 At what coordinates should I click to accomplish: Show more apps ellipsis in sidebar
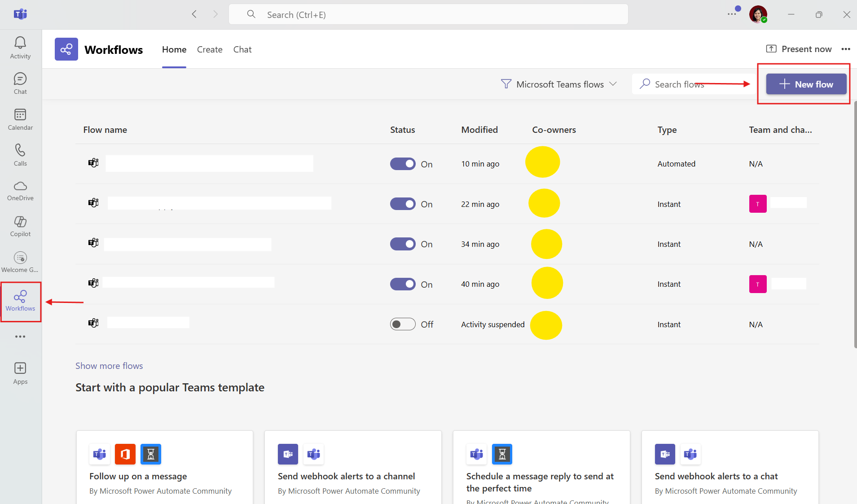[x=20, y=337]
